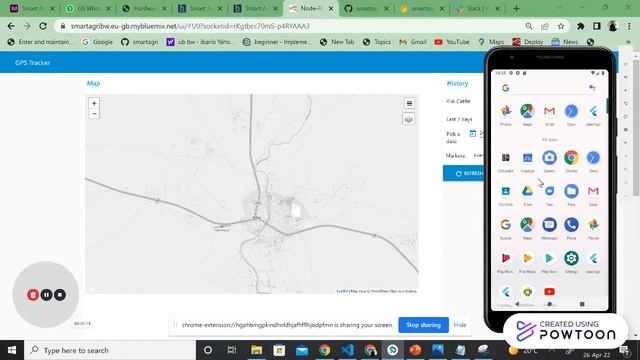Click the GPS Tracker header title
Image resolution: width=640 pixels, height=360 pixels.
coord(33,62)
